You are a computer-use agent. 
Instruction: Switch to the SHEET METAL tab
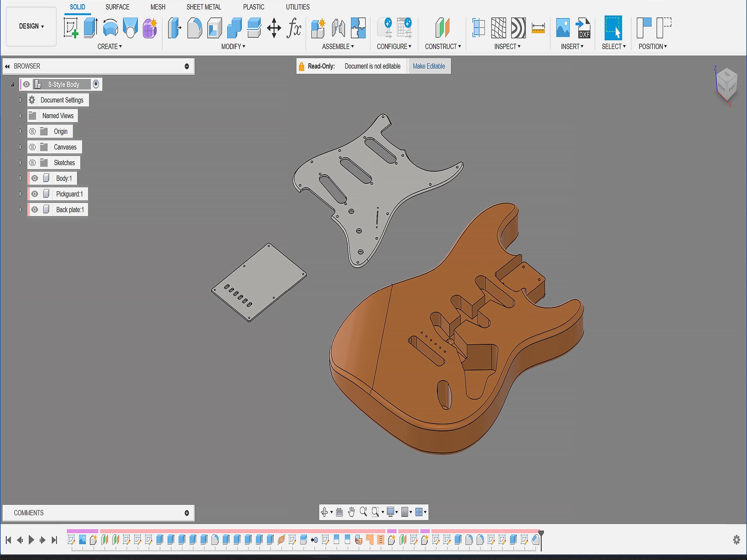(x=204, y=7)
